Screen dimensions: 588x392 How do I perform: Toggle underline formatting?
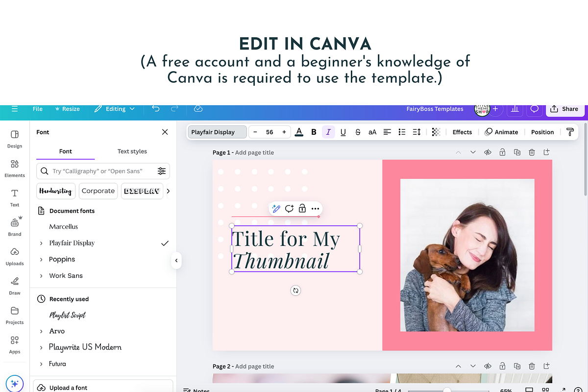[x=343, y=132]
